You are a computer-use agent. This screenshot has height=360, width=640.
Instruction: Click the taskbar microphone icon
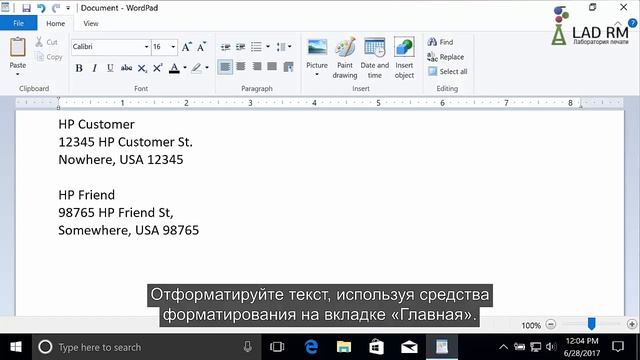[x=247, y=347]
